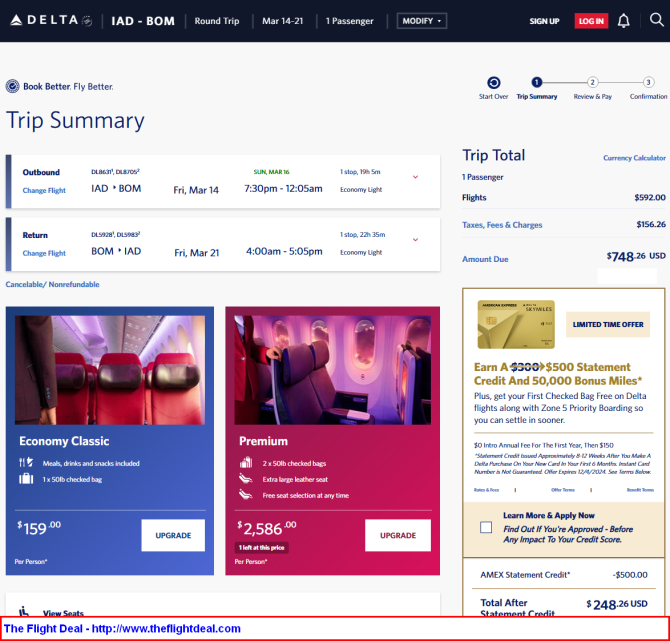Viewport: 670px width, 641px height.
Task: Click the SkyMiles gold card image
Action: [x=516, y=324]
